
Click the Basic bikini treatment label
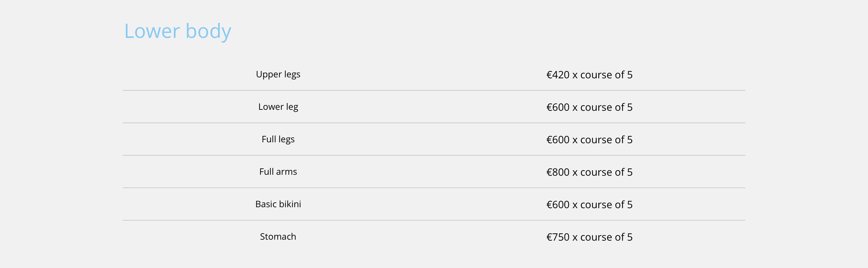coord(278,204)
